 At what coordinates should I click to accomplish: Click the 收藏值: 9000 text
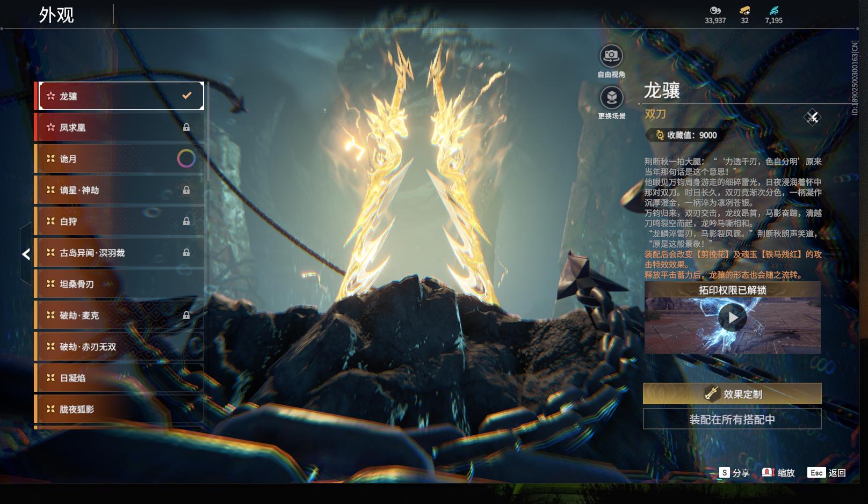692,135
